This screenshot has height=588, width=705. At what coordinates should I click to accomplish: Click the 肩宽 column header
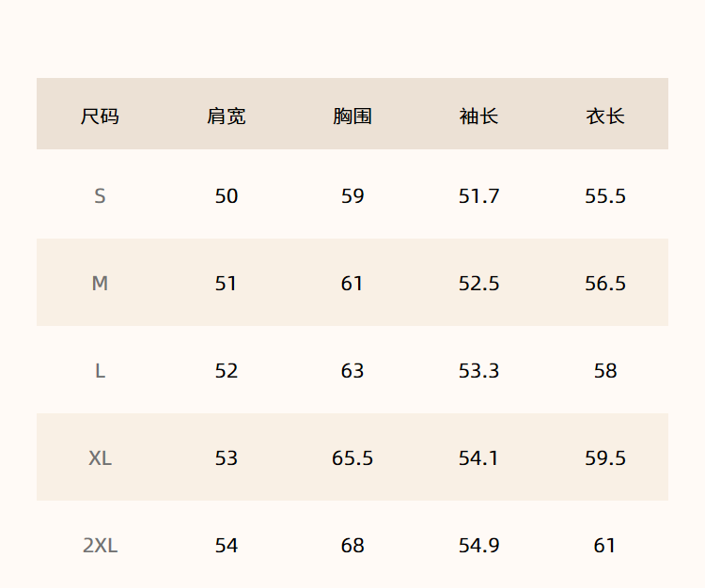[x=227, y=116]
